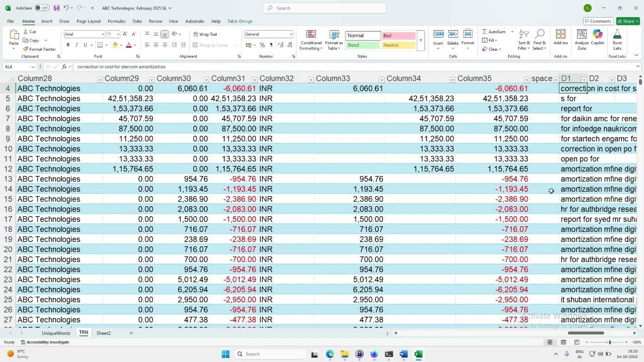Click the Increase Indent icon
This screenshot has height=362, width=644.
(x=183, y=45)
